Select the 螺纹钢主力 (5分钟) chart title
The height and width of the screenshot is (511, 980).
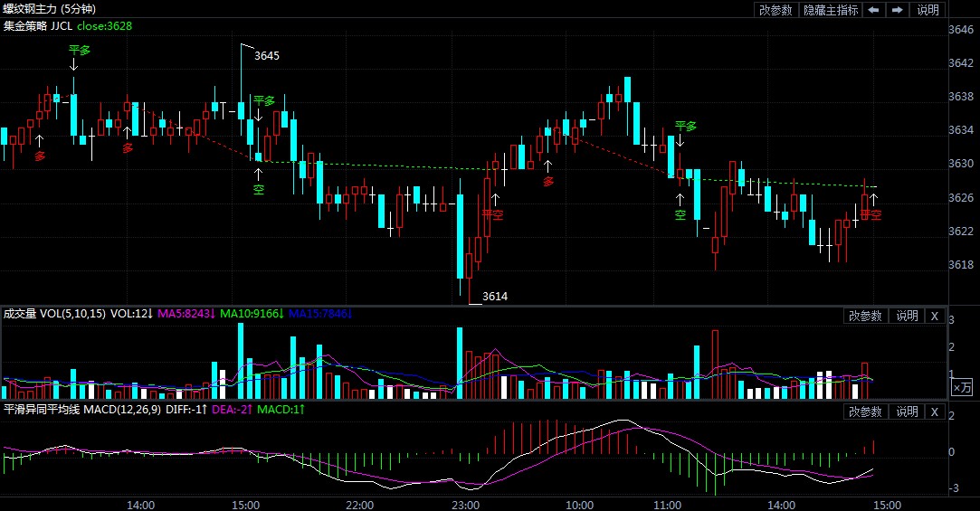pos(50,9)
